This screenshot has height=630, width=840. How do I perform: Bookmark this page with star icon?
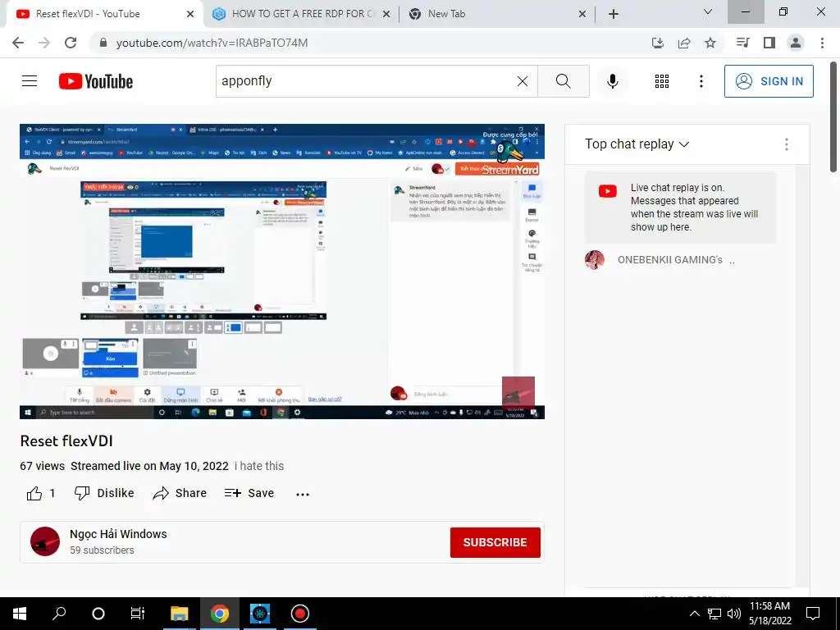click(x=710, y=43)
